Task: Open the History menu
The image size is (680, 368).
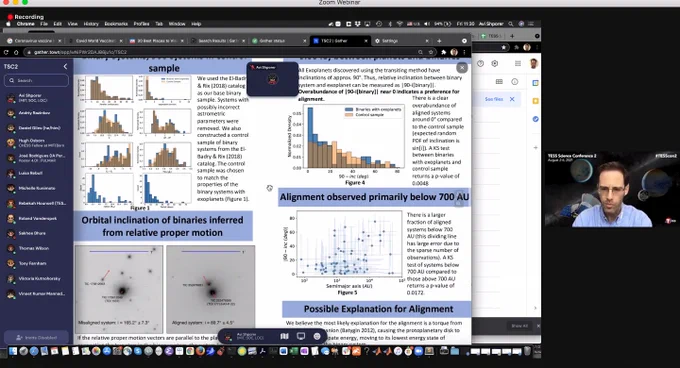Action: click(x=91, y=24)
